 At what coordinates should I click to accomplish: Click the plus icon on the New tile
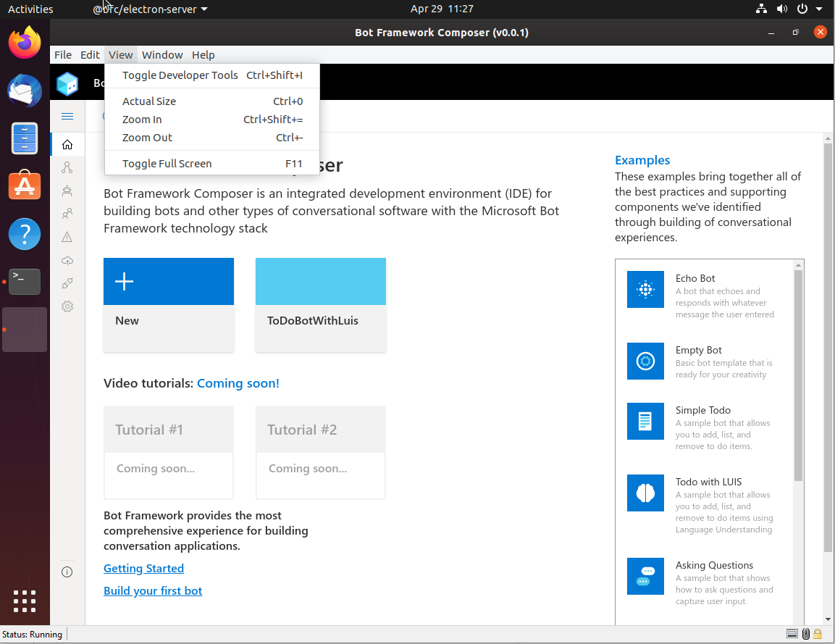tap(124, 281)
